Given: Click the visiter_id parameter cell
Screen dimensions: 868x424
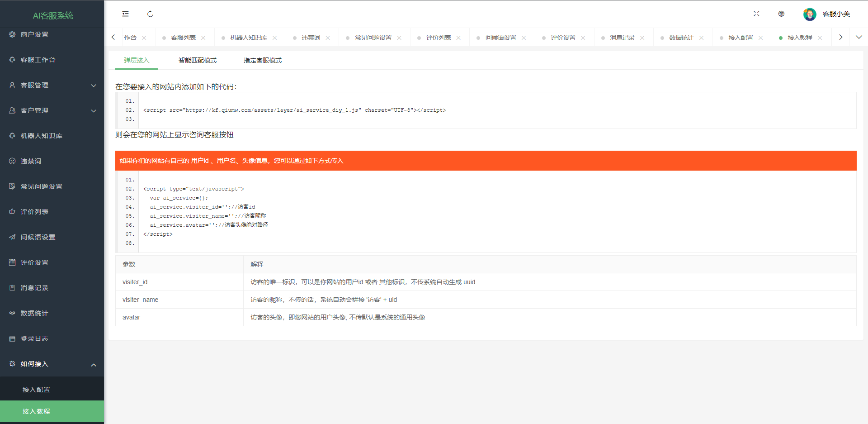Looking at the screenshot, I should click(179, 282).
